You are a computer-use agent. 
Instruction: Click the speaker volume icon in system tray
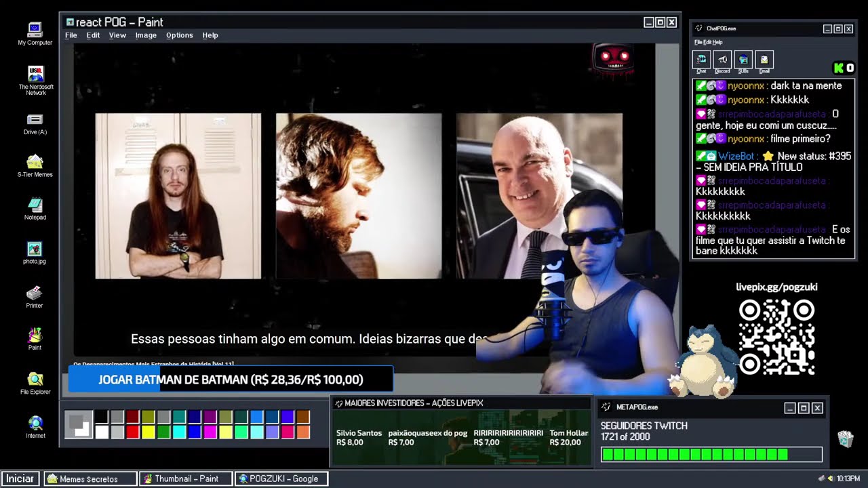(x=830, y=479)
